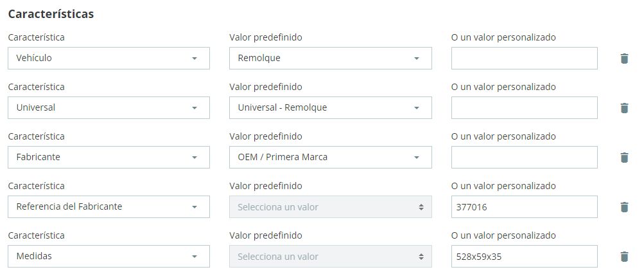644x274 pixels.
Task: Focus custom value field for Vehículo row
Action: click(x=524, y=59)
